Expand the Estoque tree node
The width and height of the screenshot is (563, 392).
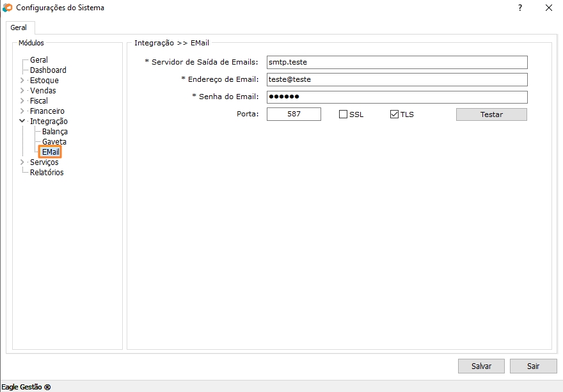pyautogui.click(x=22, y=81)
